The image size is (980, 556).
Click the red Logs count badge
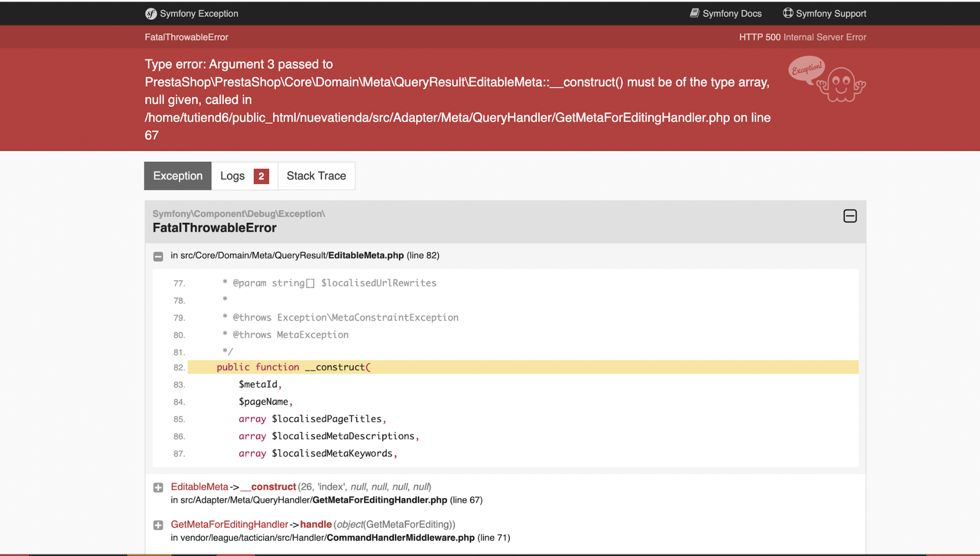click(261, 176)
